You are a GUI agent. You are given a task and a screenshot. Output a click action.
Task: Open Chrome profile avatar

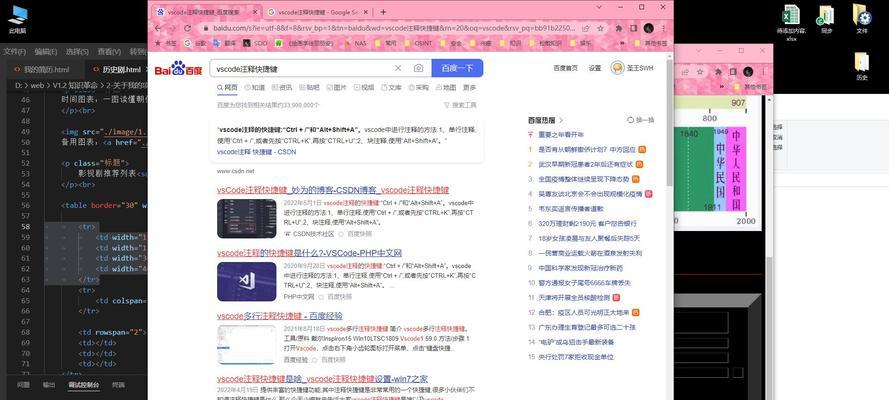(x=649, y=28)
